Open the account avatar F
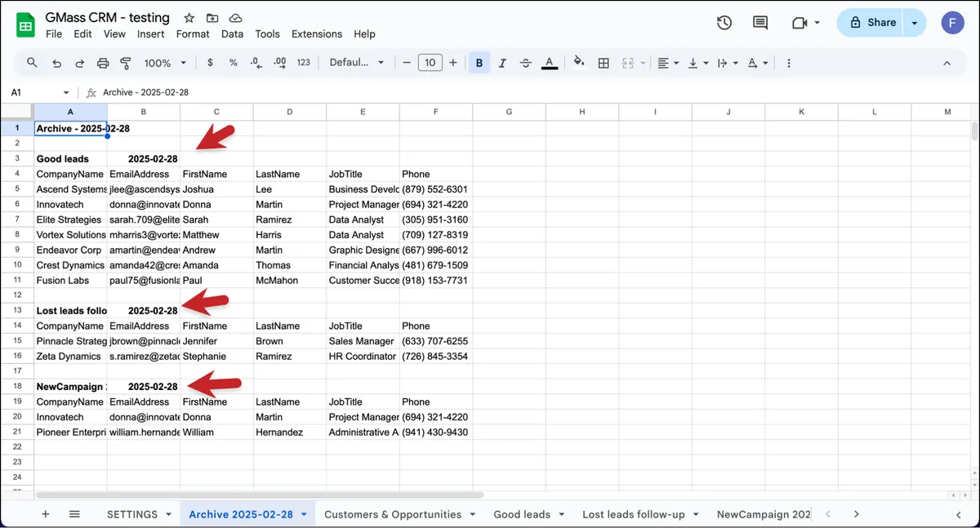This screenshot has width=980, height=528. 952,23
